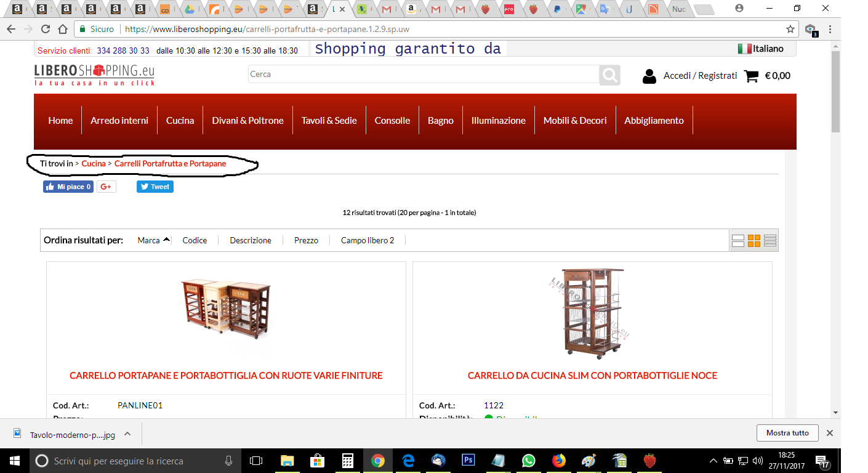Click the browser address bar URL
The width and height of the screenshot is (868, 473).
tap(267, 29)
